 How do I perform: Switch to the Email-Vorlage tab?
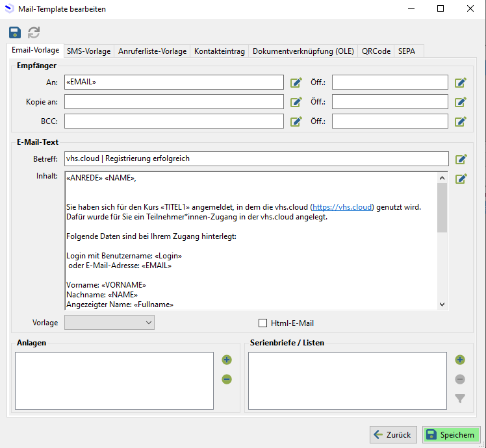pyautogui.click(x=35, y=50)
